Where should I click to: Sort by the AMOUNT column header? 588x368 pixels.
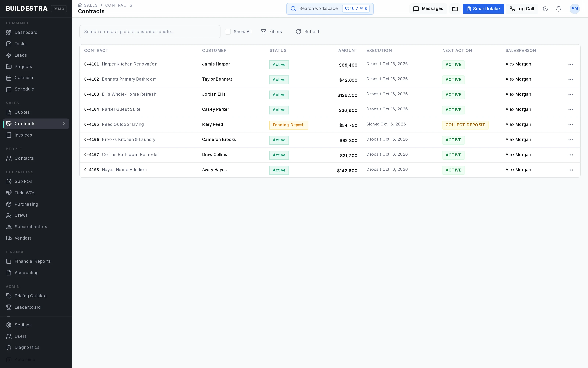coord(348,51)
